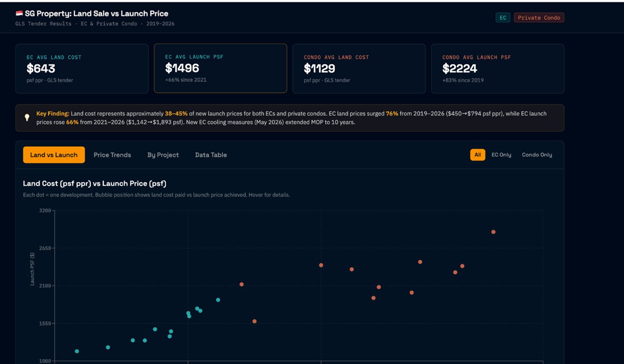Filter chart to EC Only
This screenshot has height=364, width=624.
click(501, 155)
